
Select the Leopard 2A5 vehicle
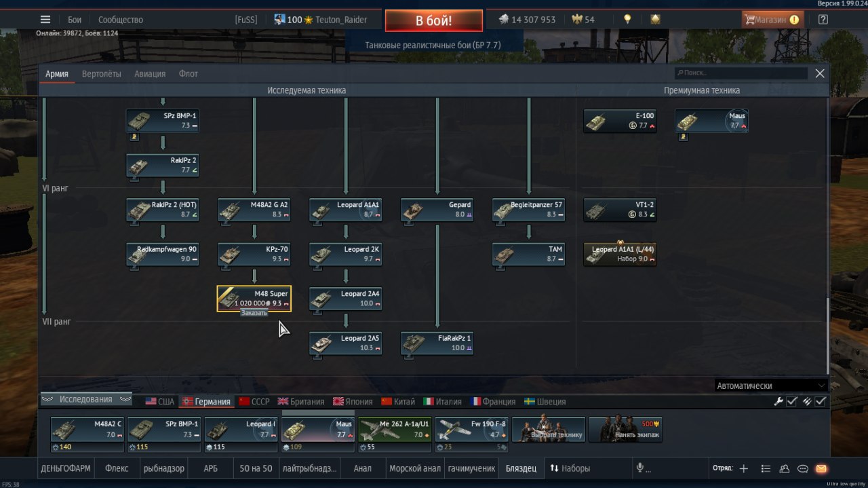click(346, 343)
